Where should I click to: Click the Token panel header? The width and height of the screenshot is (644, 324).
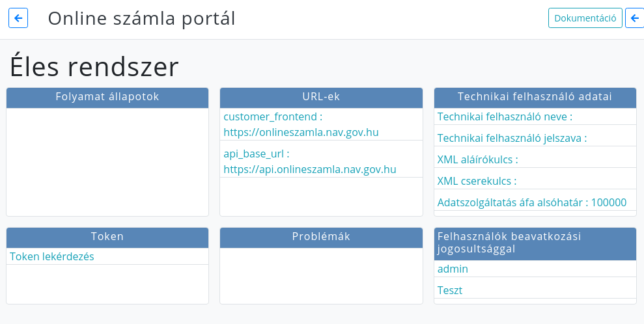click(107, 238)
